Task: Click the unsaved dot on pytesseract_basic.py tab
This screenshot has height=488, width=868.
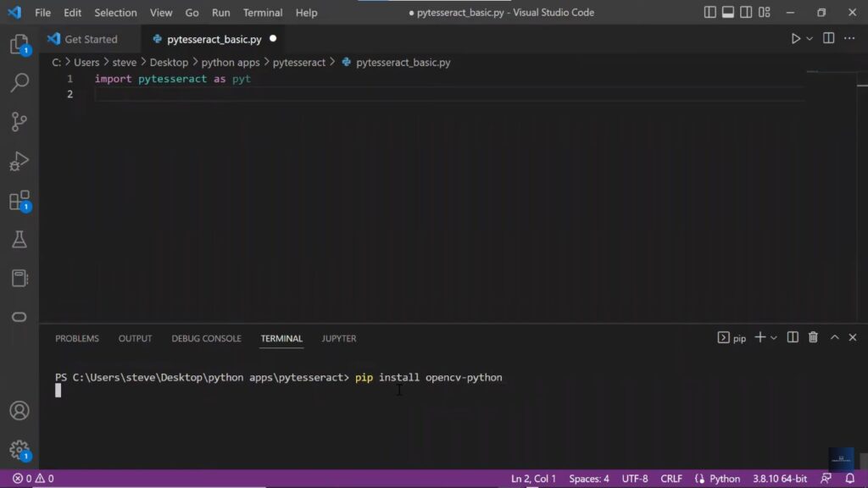Action: [273, 39]
